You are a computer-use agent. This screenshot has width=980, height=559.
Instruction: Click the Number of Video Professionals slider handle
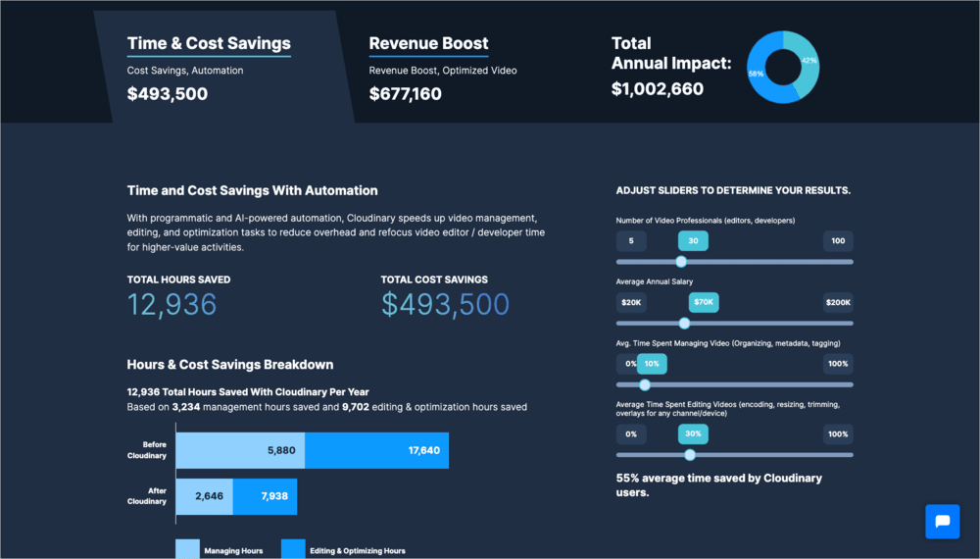(x=681, y=262)
